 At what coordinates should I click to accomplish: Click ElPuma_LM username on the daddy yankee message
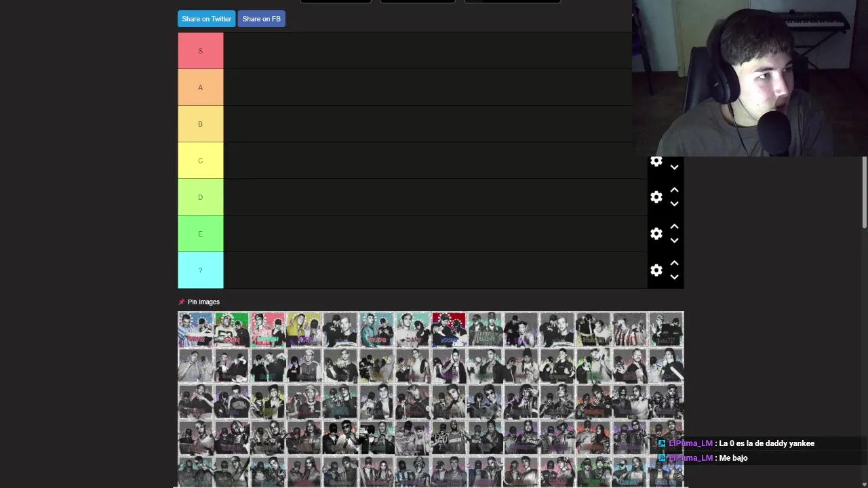(x=690, y=443)
